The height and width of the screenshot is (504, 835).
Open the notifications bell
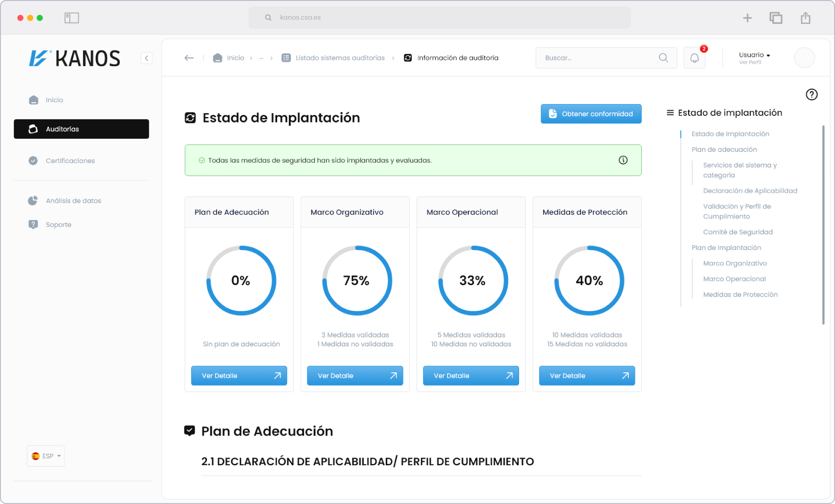(694, 58)
